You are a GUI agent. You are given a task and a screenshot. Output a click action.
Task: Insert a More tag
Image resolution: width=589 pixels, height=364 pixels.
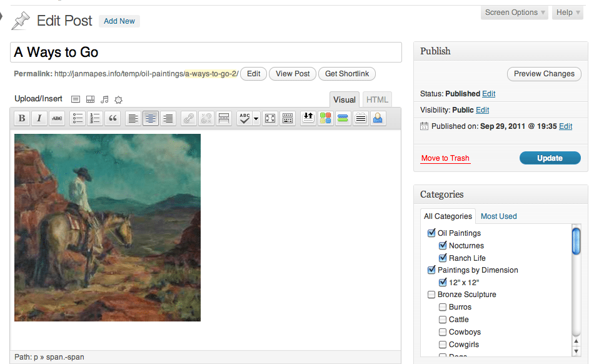click(224, 118)
